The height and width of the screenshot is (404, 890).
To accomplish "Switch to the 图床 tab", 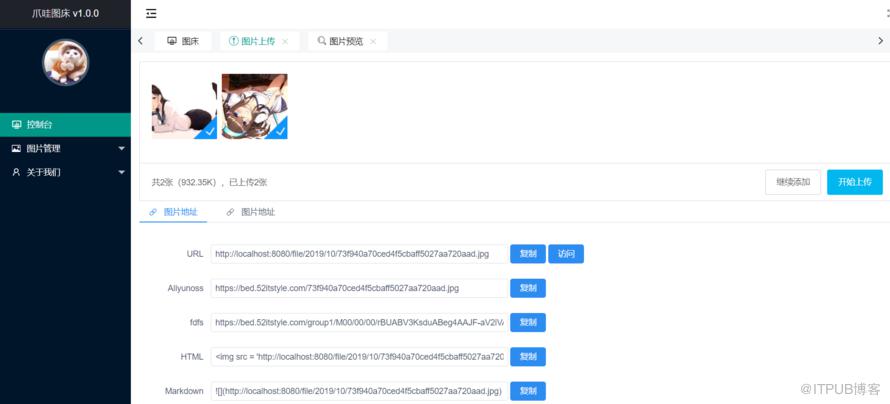I will [183, 41].
